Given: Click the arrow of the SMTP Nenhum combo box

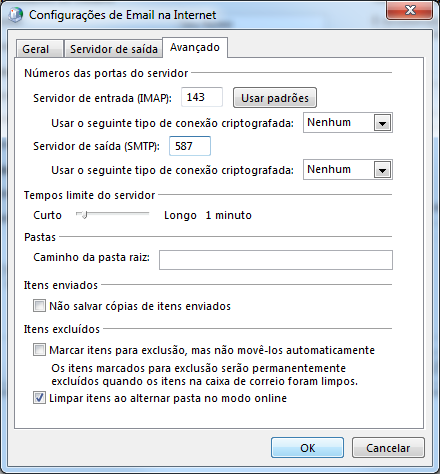Looking at the screenshot, I should [382, 170].
